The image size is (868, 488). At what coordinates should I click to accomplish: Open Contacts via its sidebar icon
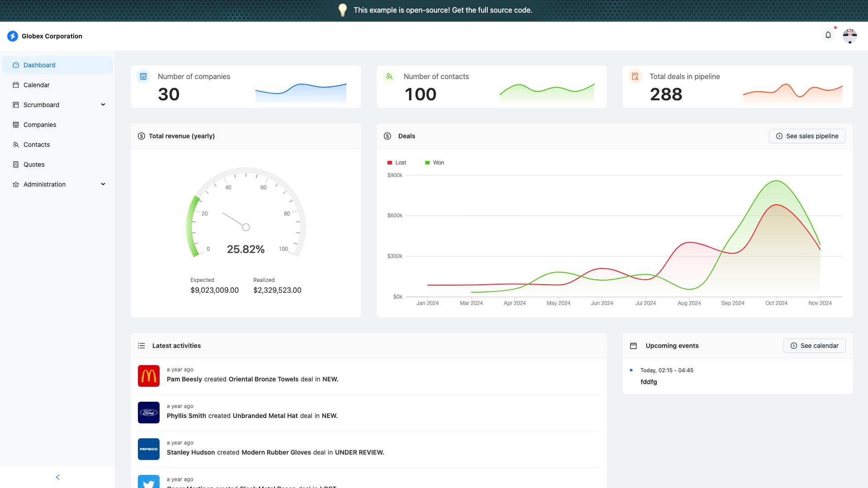point(16,145)
